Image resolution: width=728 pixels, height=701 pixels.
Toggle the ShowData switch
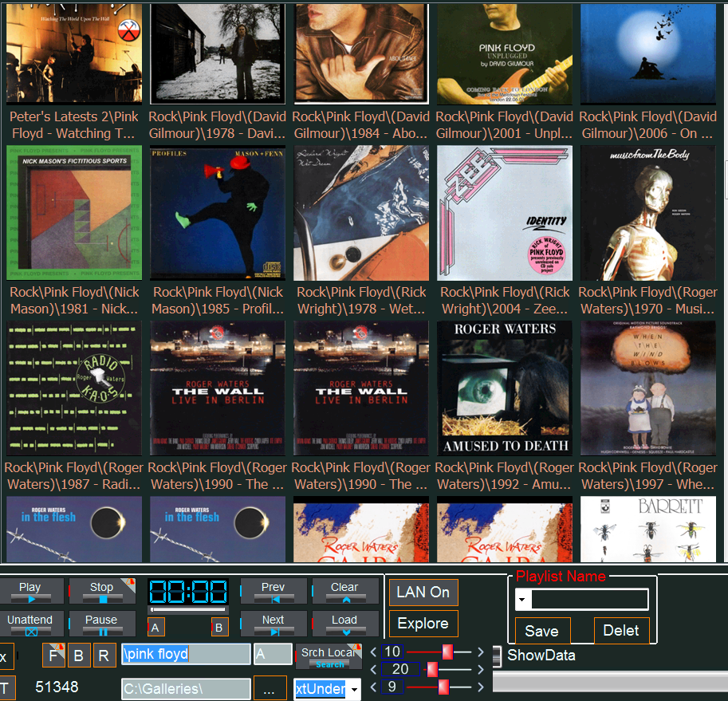point(498,656)
